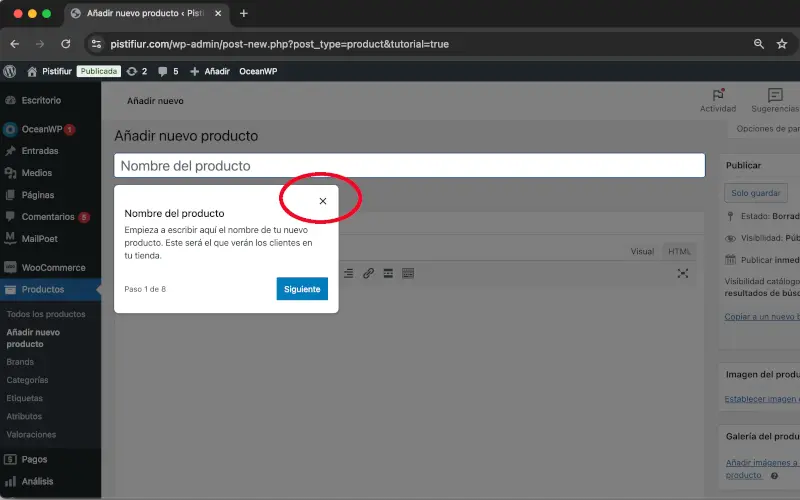Click the insert Read More tag icon
Screen dimensions: 800x500
388,273
